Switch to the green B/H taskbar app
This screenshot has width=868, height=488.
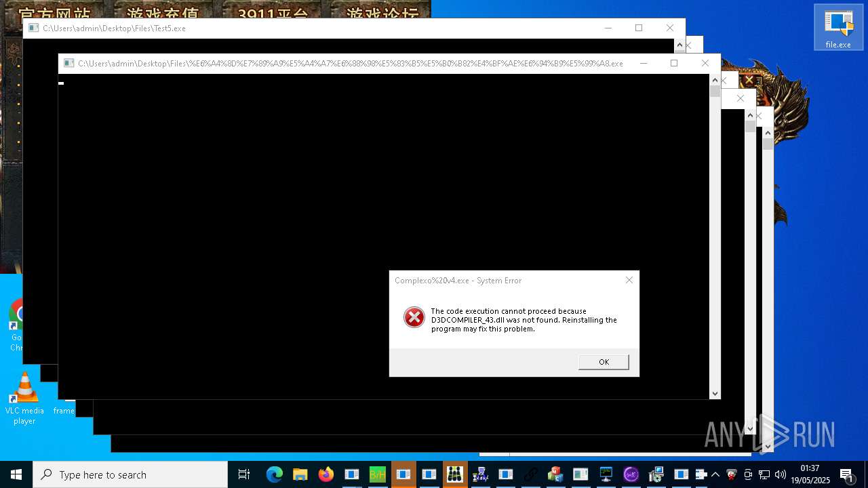pos(377,474)
